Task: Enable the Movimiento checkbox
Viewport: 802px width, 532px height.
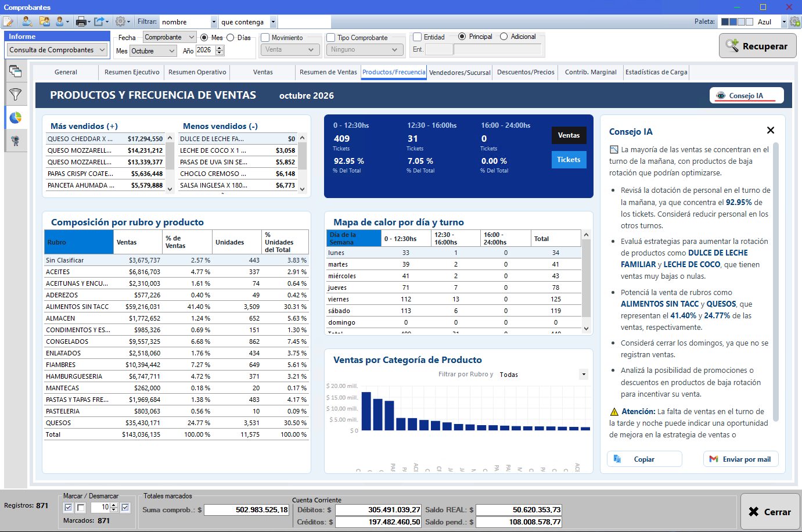Action: [x=265, y=37]
